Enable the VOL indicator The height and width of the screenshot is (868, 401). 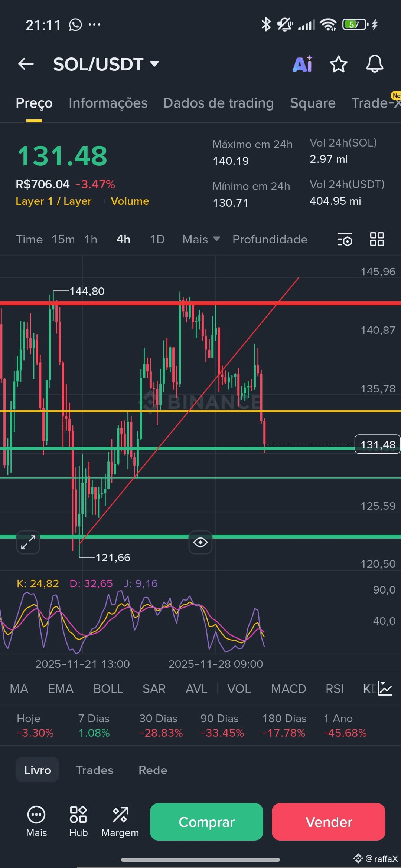point(239,689)
